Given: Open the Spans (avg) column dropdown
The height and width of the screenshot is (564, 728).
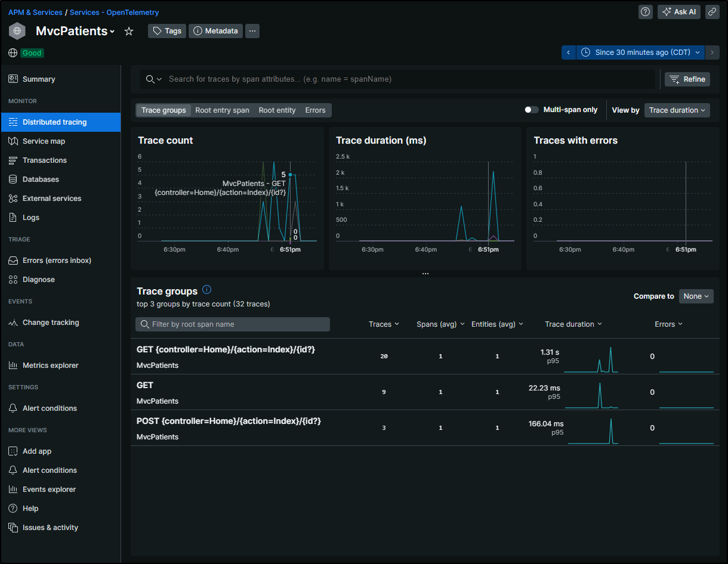Looking at the screenshot, I should (440, 324).
